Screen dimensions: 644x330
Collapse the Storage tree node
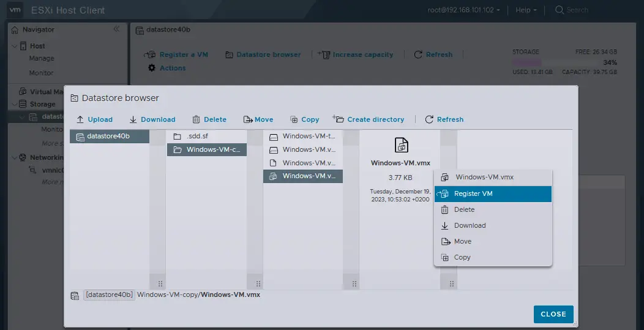[x=14, y=104]
